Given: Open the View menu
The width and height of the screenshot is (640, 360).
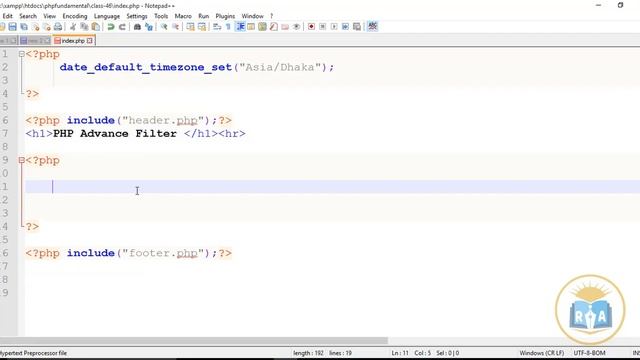Looking at the screenshot, I should pos(49,16).
